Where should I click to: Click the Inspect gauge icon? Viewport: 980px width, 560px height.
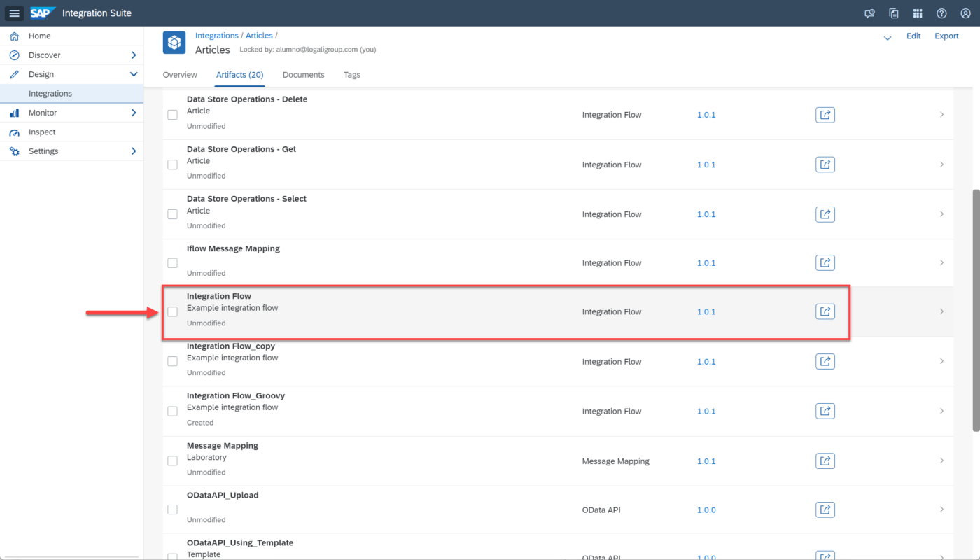tap(14, 132)
